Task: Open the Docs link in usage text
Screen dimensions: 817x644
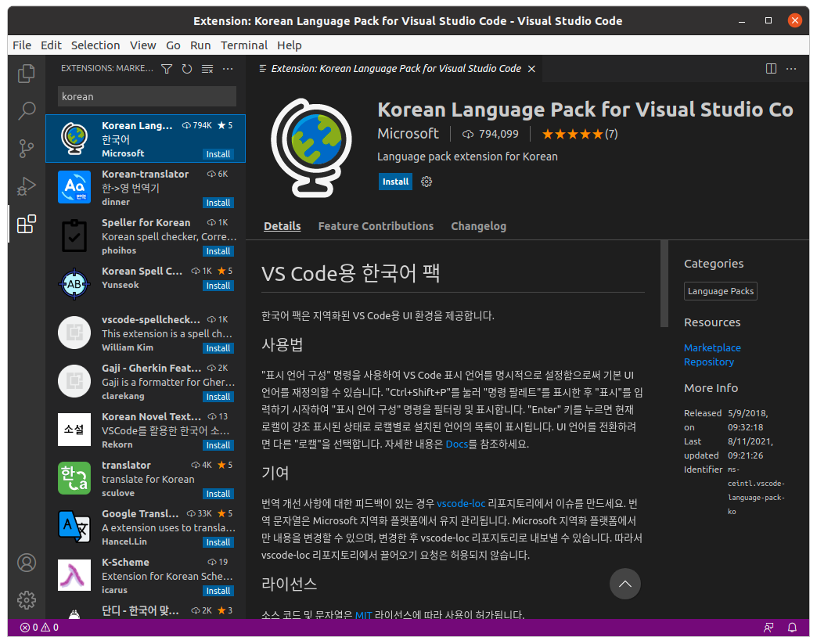Action: tap(457, 444)
